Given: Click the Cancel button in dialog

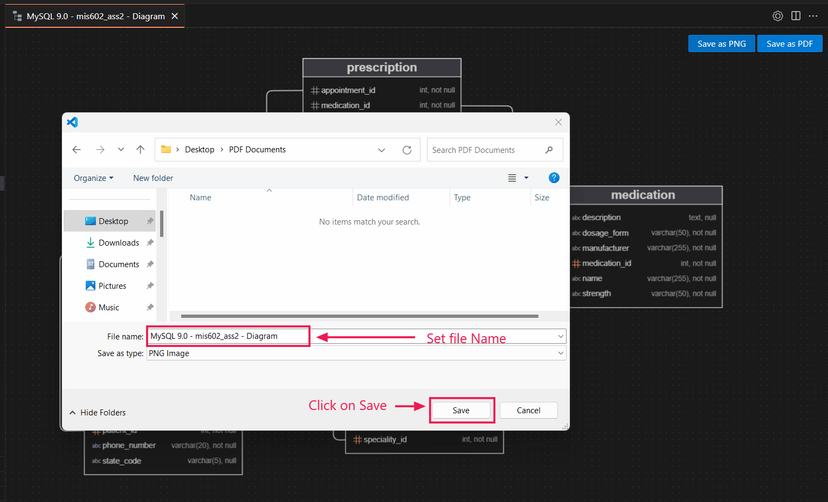Looking at the screenshot, I should coord(528,411).
